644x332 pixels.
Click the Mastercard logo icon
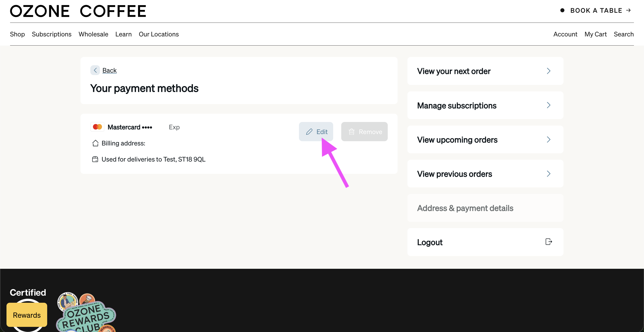(x=97, y=127)
